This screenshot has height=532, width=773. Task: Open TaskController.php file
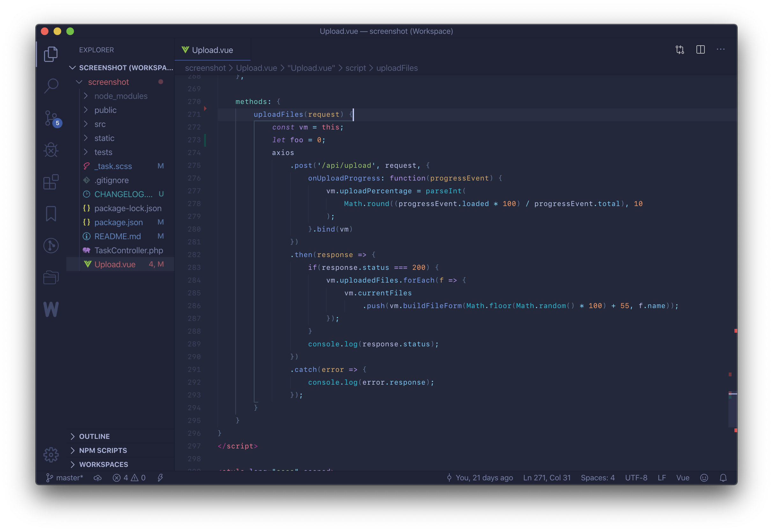click(x=120, y=250)
